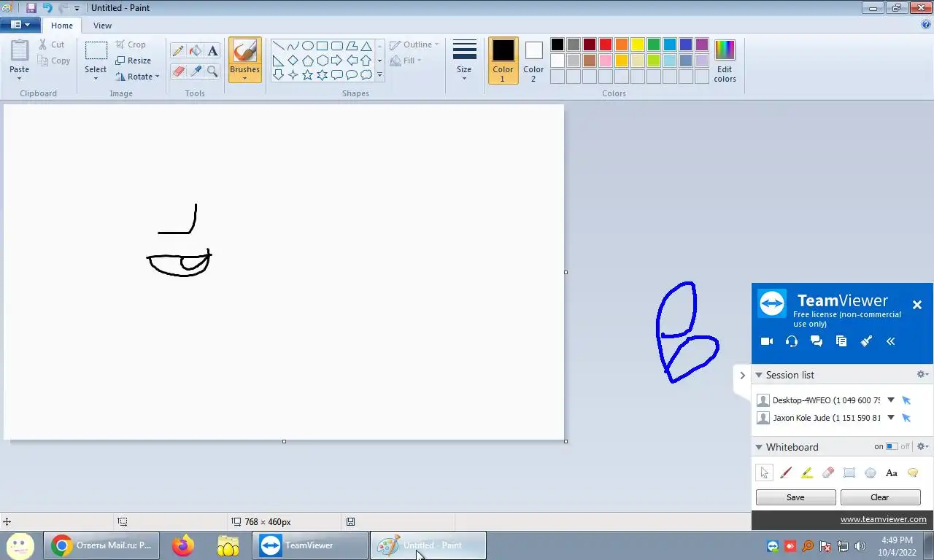
Task: Click the Clear whiteboard button
Action: 880,497
